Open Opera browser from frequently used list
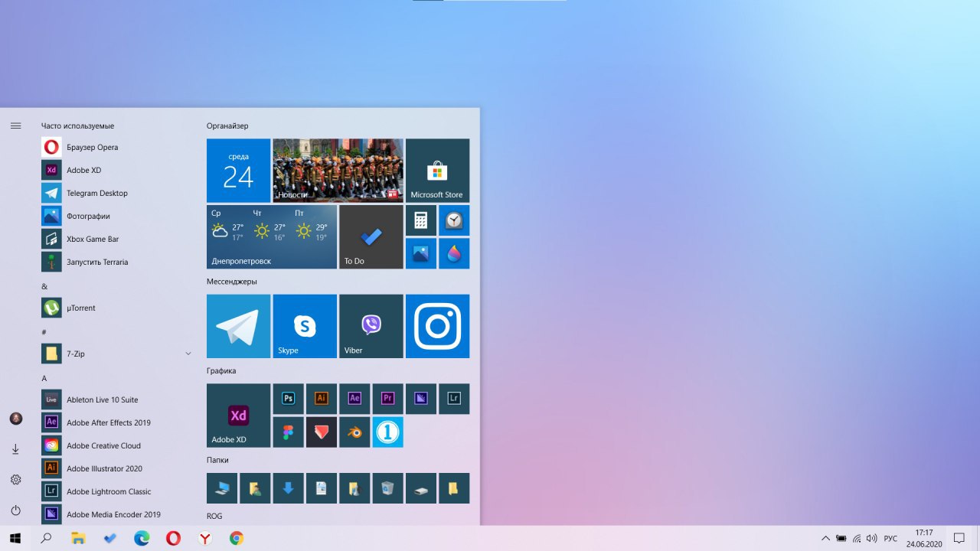Screen dimensions: 980x551 coord(116,147)
